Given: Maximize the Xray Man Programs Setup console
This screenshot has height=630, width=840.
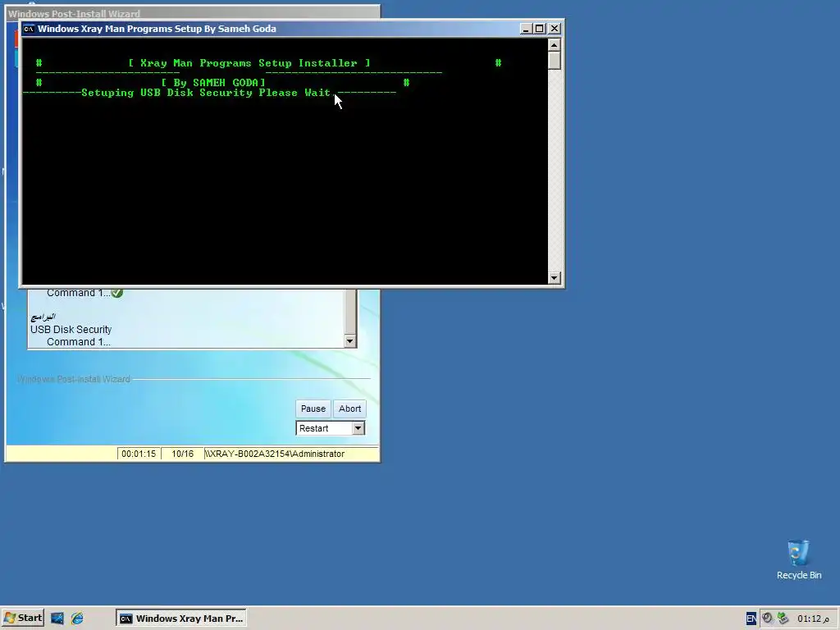Looking at the screenshot, I should pos(540,29).
